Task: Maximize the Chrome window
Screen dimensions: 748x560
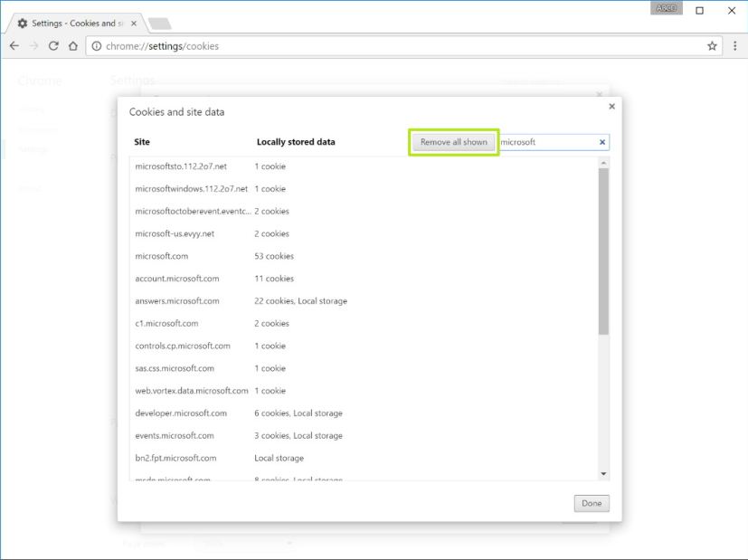Action: coord(699,11)
